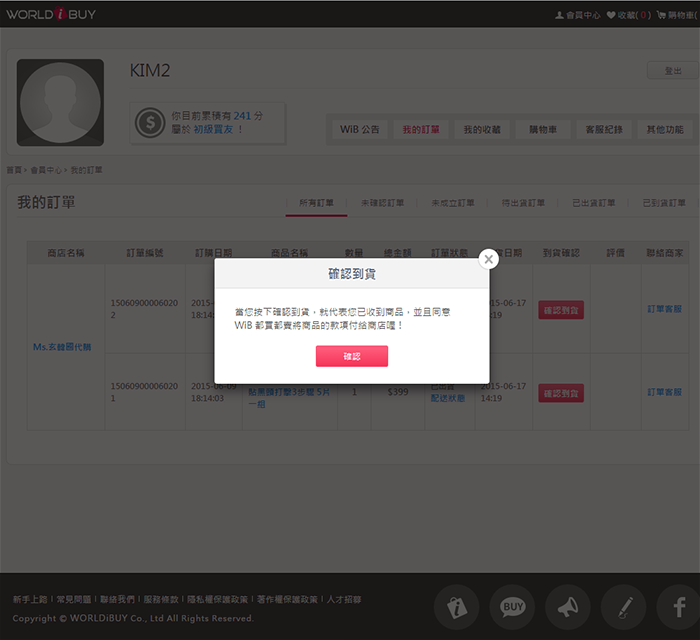Click the WORLD i BUY logo
Screen dimensions: 700x640
click(x=51, y=14)
